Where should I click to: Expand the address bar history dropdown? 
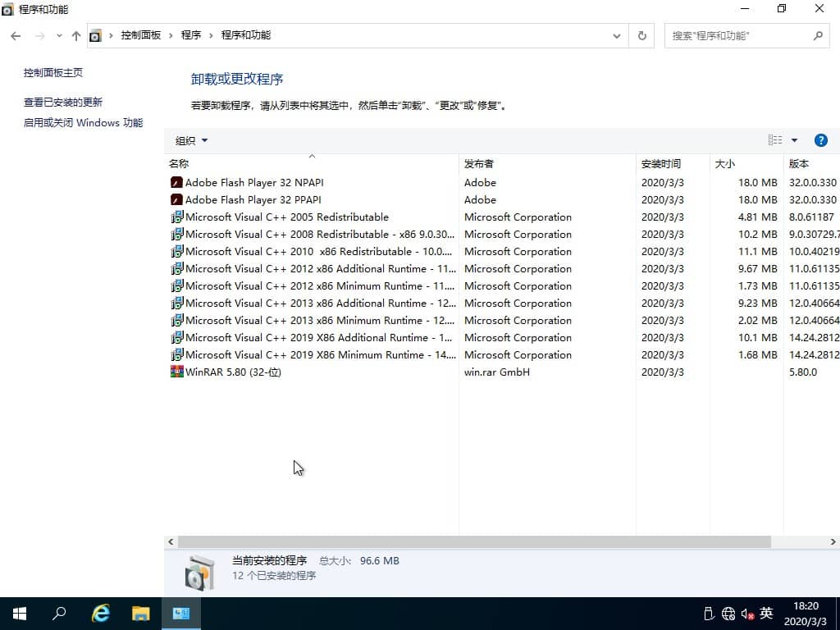point(617,35)
